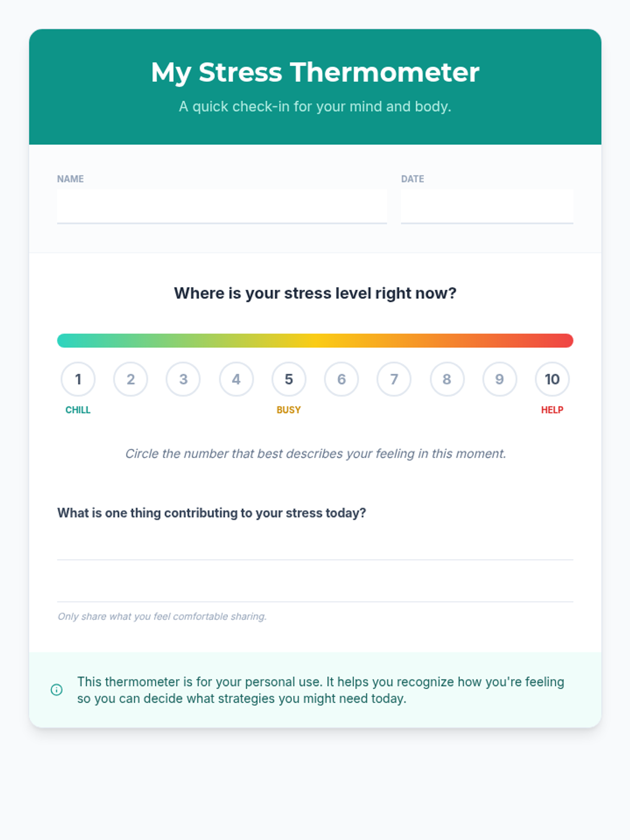Click second answer line for stress contributor
Viewport: 630px width, 840px height.
[x=315, y=589]
